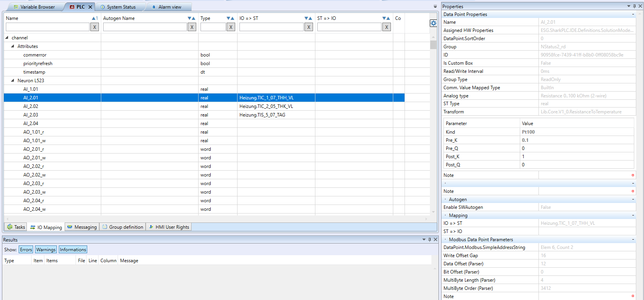Close the PLC tab
Image resolution: width=644 pixels, height=300 pixels.
click(90, 7)
